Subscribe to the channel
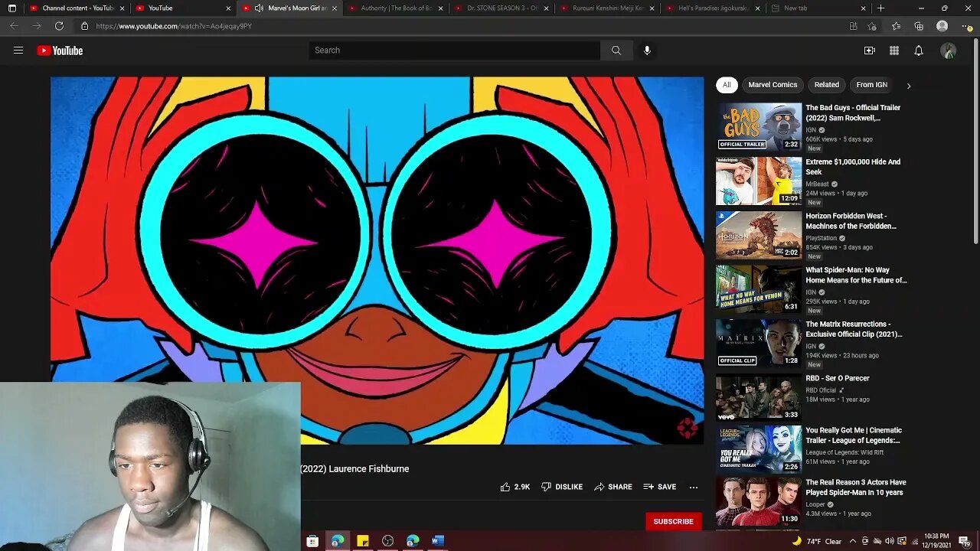 (x=674, y=521)
